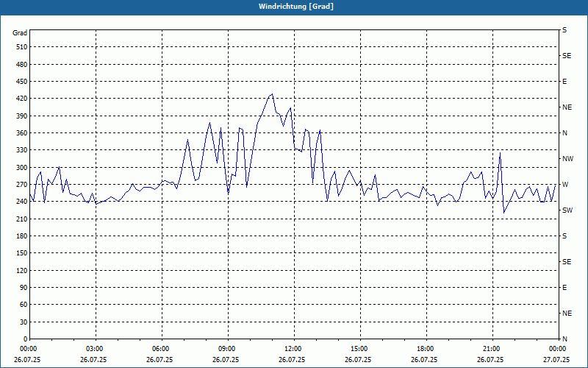Click the S compass label level with 180

pos(564,236)
